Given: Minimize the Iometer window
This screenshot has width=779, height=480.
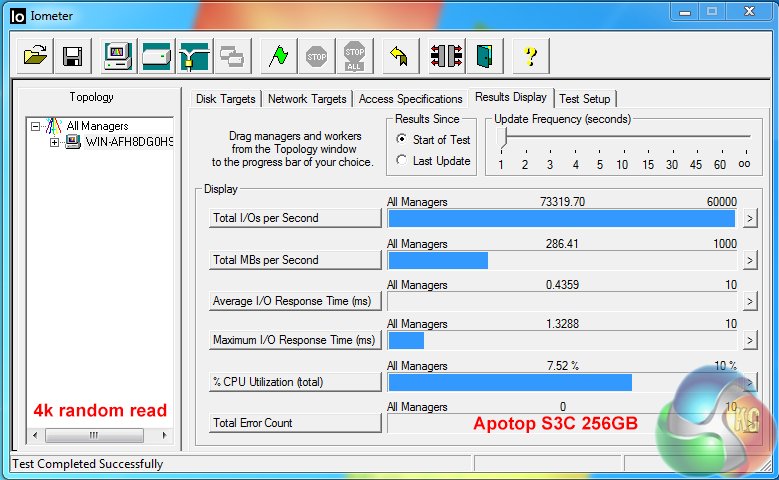Looking at the screenshot, I should 685,12.
